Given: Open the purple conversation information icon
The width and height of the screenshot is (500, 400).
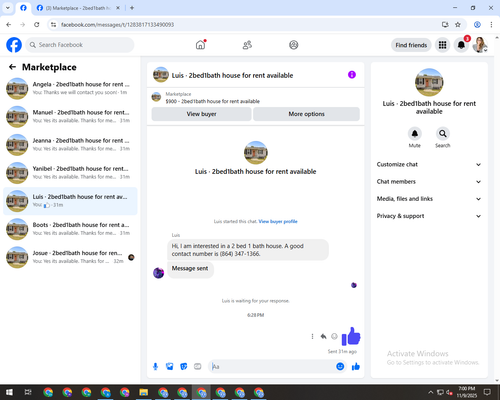Looking at the screenshot, I should (x=352, y=75).
